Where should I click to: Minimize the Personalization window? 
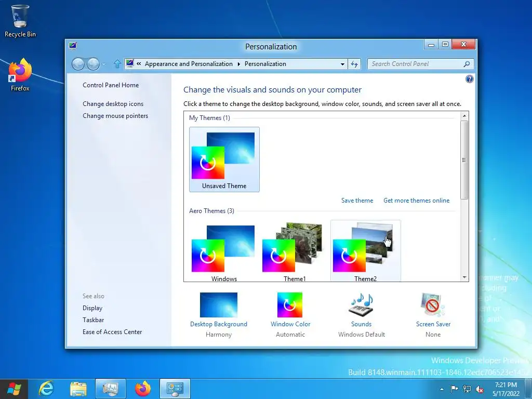click(x=431, y=45)
